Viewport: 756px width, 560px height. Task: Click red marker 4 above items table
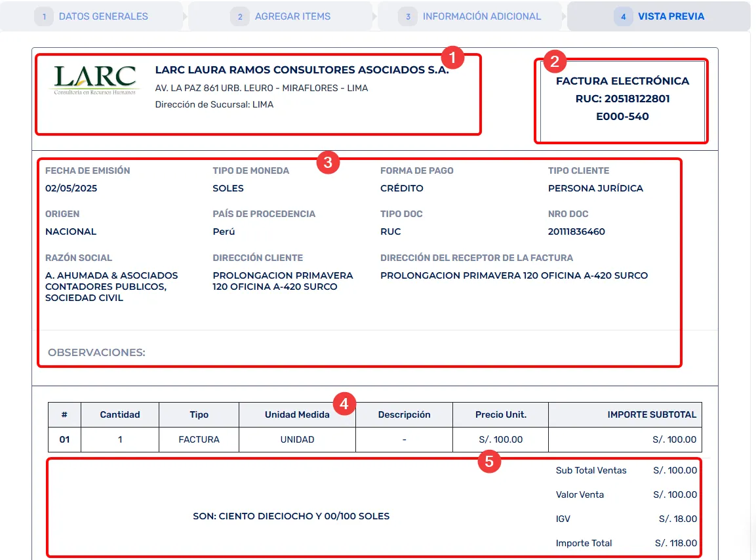(344, 403)
